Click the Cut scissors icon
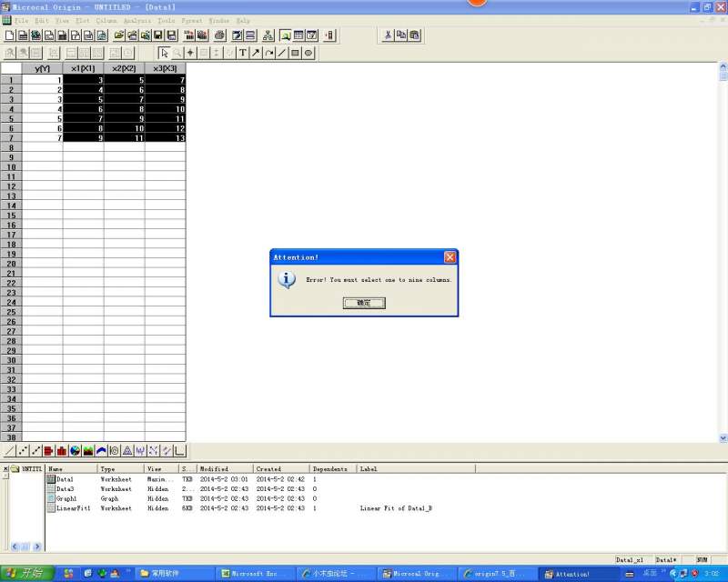728x582 pixels. coord(389,35)
